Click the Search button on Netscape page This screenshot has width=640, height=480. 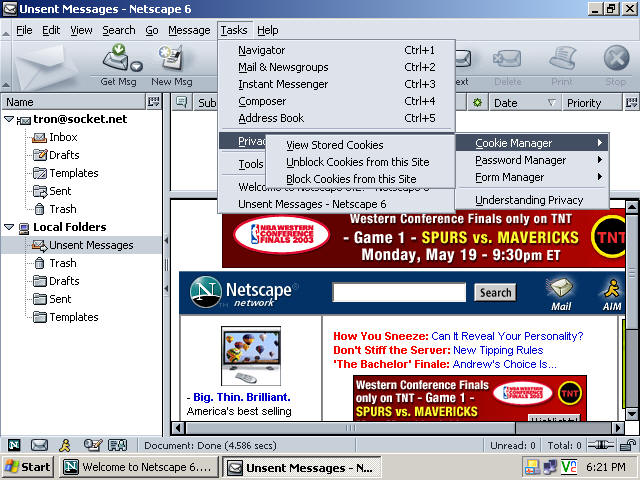click(495, 293)
